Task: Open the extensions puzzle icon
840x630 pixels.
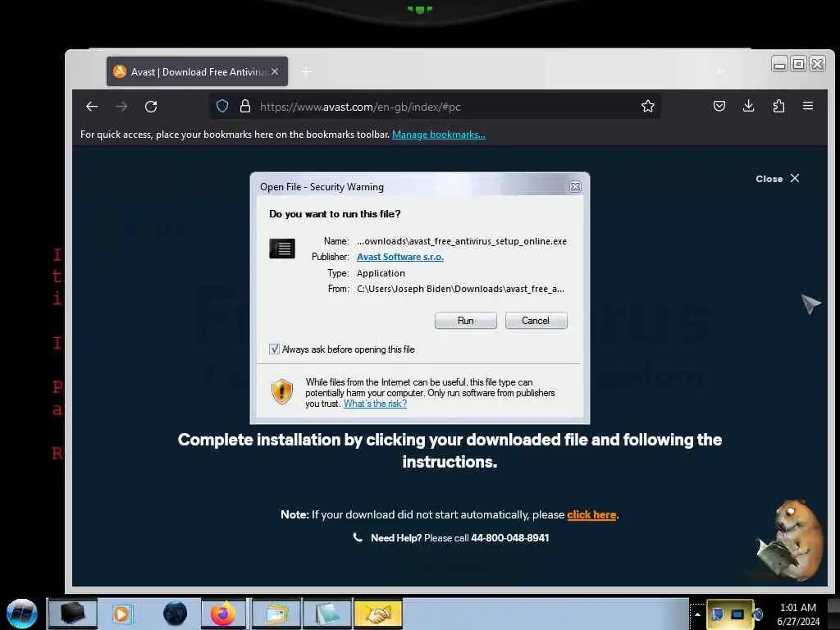Action: (778, 106)
